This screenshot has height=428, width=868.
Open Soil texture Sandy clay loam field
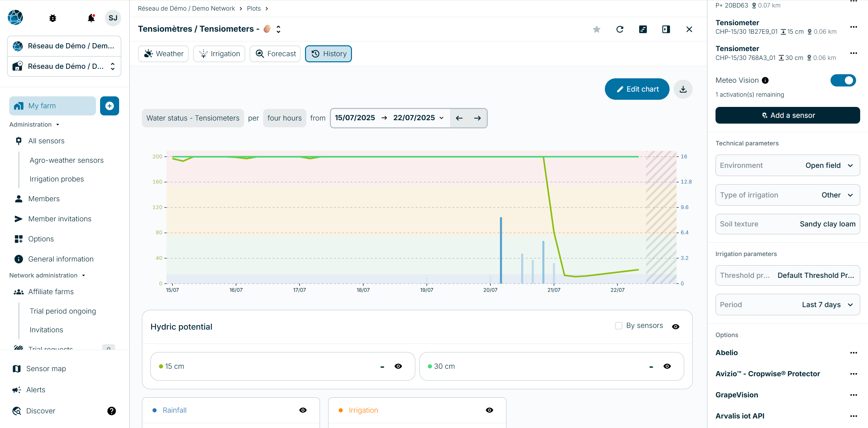(788, 224)
